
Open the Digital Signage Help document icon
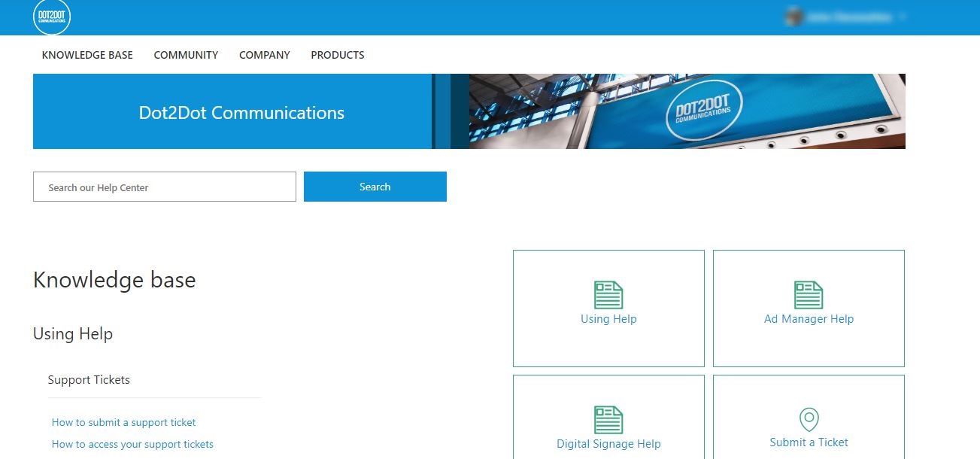coord(608,420)
